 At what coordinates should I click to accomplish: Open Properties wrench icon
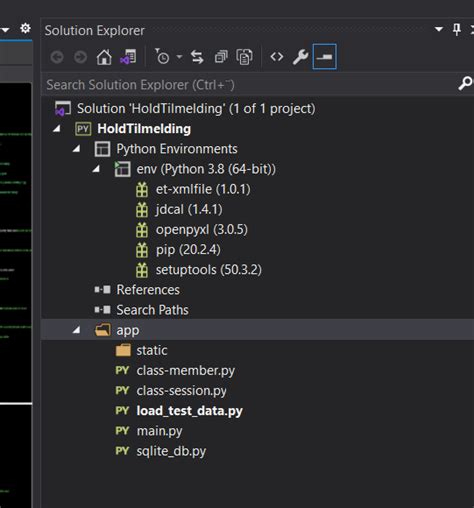coord(300,57)
